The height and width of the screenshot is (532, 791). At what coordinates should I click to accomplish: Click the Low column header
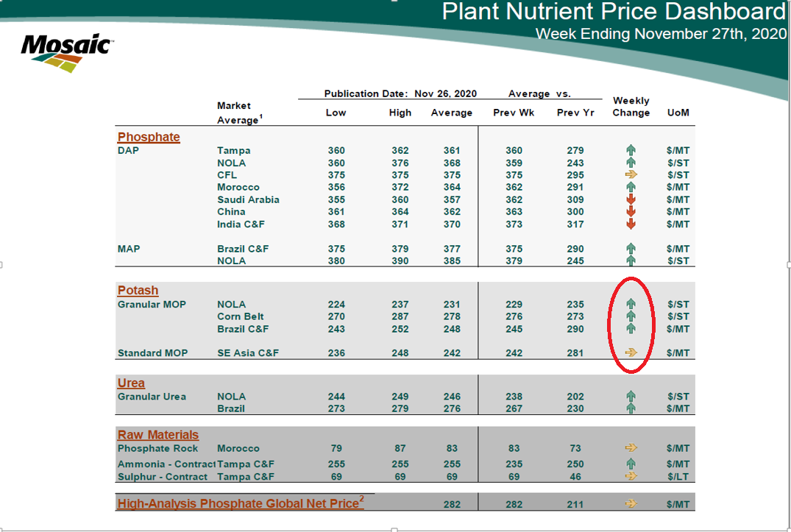click(x=336, y=113)
